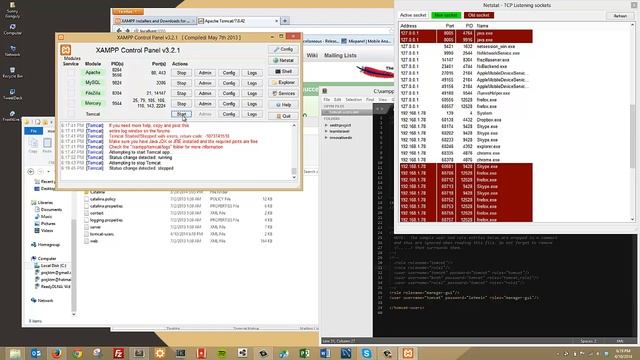Toggle FileZilla service checkbox
Image resolution: width=640 pixels, height=360 pixels.
[71, 93]
